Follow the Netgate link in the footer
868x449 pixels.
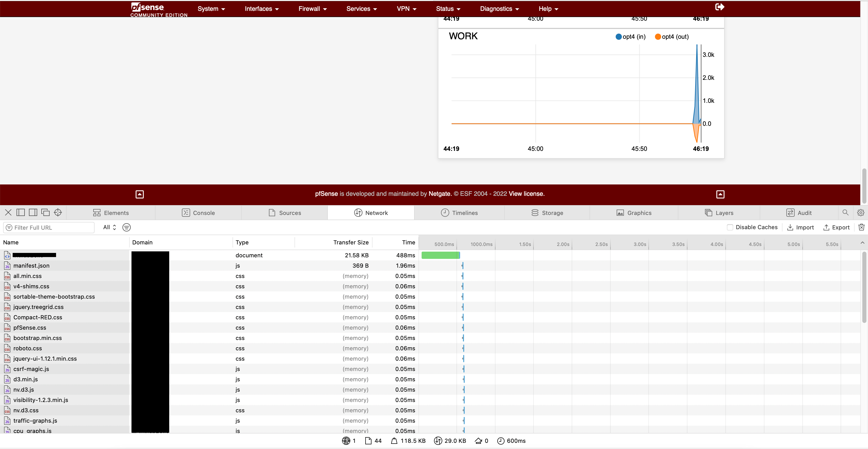click(x=439, y=193)
